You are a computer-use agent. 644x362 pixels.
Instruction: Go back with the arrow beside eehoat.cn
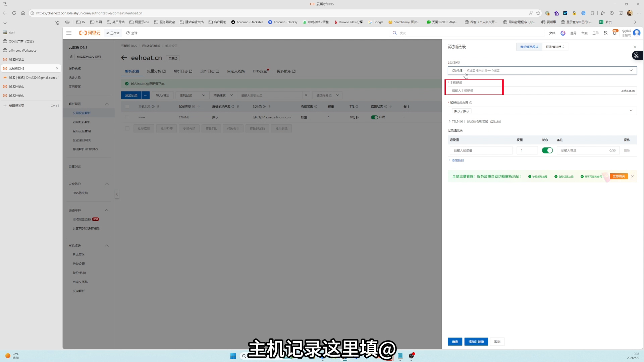124,58
